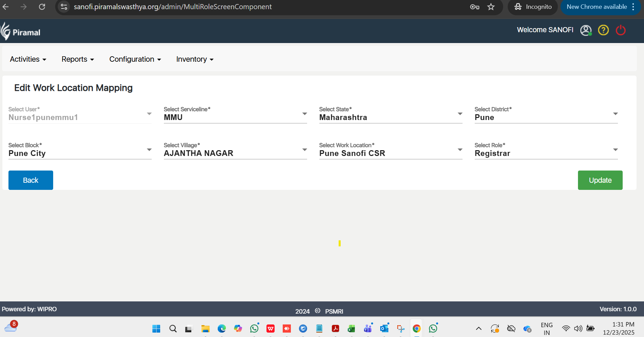Open the Activities menu
This screenshot has width=644, height=337.
tap(28, 59)
